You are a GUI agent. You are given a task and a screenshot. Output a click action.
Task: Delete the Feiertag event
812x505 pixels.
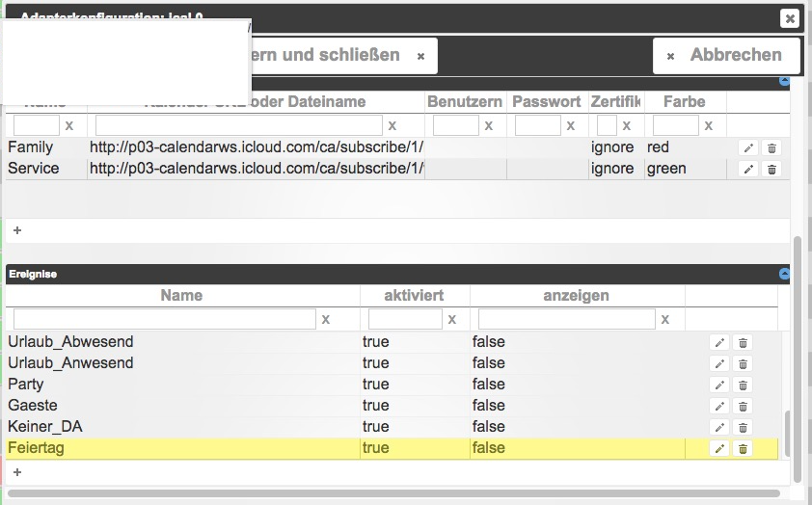[x=743, y=448]
